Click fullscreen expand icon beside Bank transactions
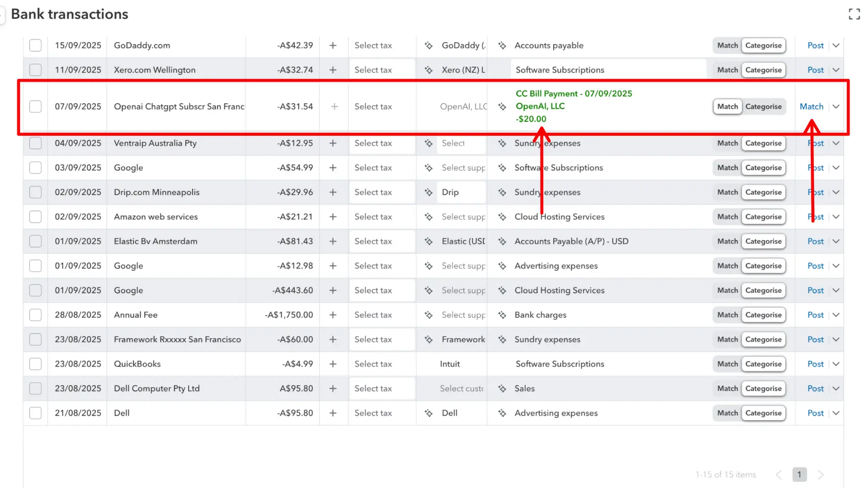868x488 pixels. 854,14
